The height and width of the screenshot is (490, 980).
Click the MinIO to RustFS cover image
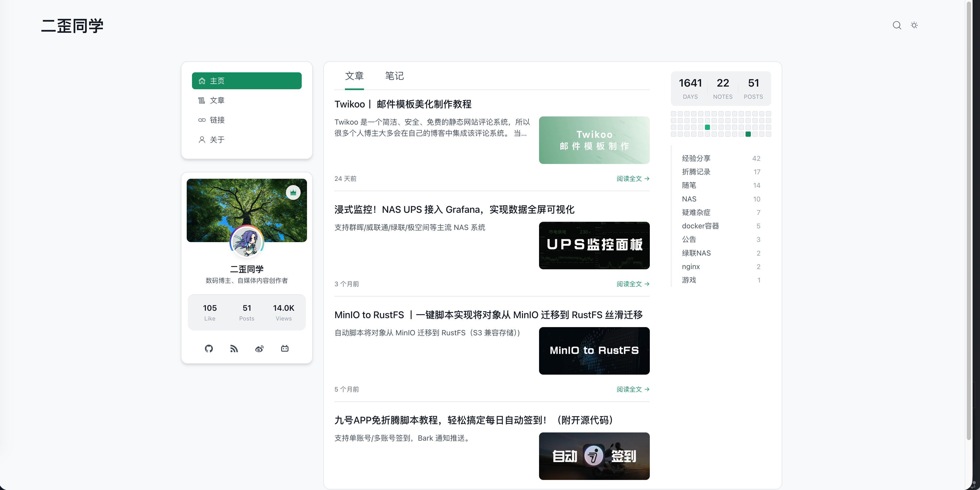tap(594, 351)
